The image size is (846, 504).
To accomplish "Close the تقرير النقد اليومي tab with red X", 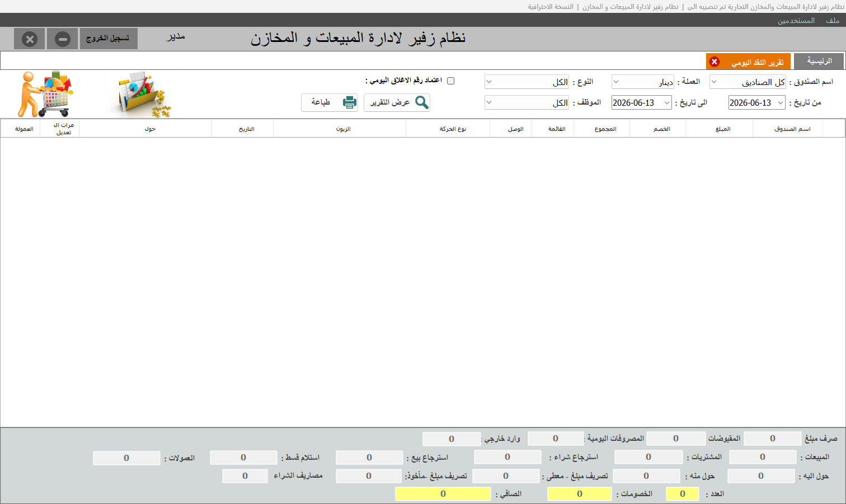I will [x=715, y=62].
